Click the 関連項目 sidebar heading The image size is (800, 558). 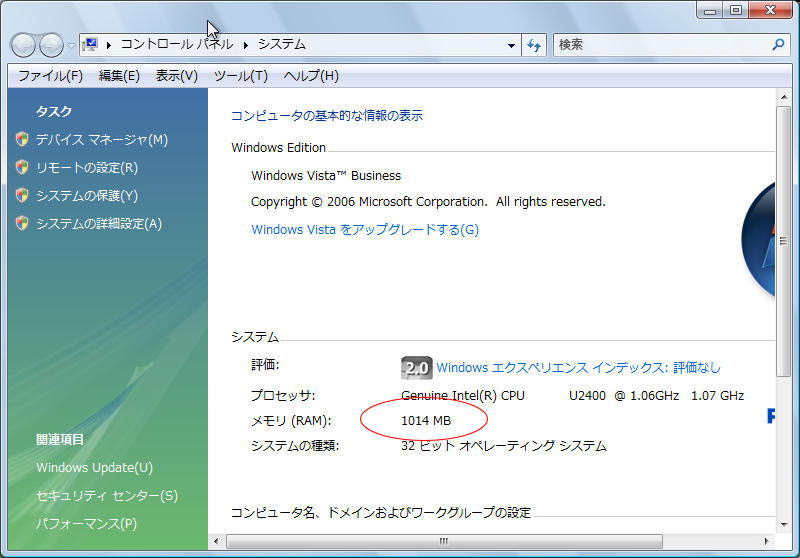click(60, 439)
